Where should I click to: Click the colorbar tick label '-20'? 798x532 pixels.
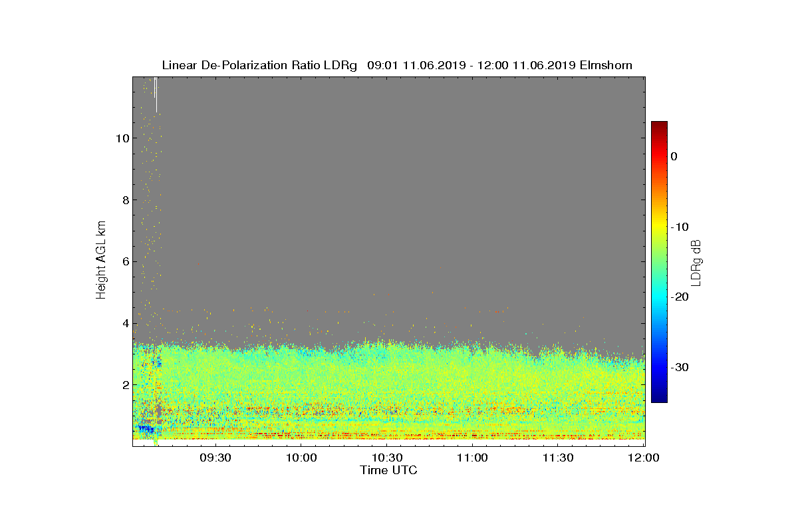(680, 297)
